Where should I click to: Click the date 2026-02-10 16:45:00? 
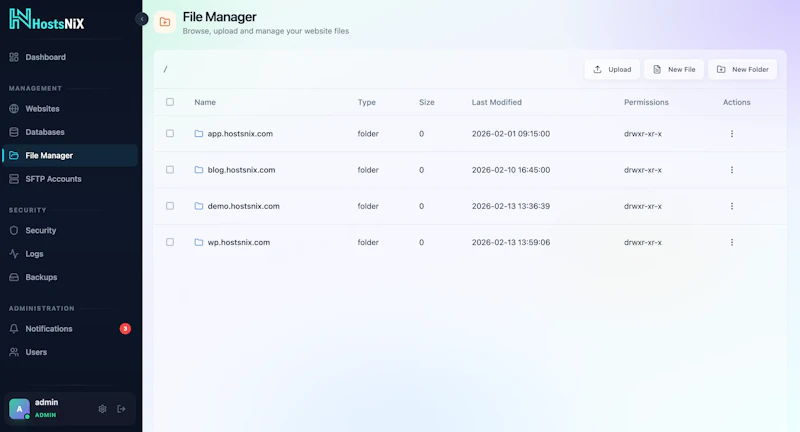pyautogui.click(x=511, y=170)
